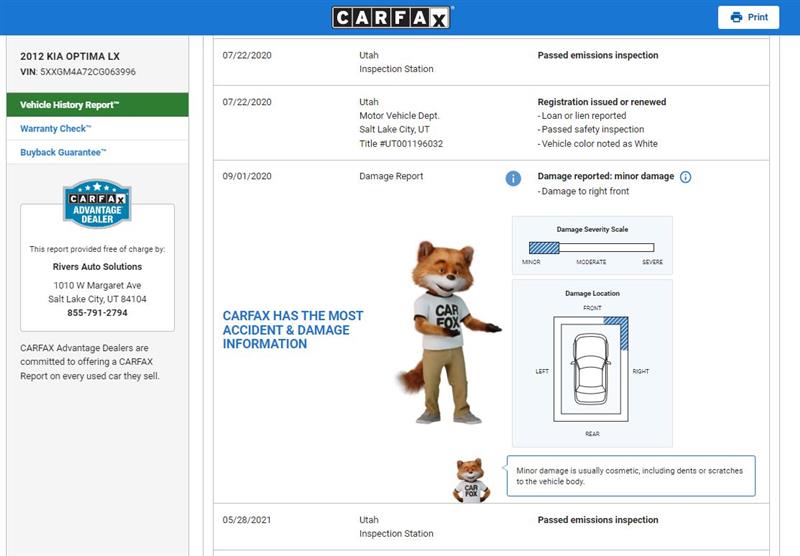Screen dimensions: 800x556
Task: Click the minor damage explanation tooltip box
Action: click(x=632, y=476)
